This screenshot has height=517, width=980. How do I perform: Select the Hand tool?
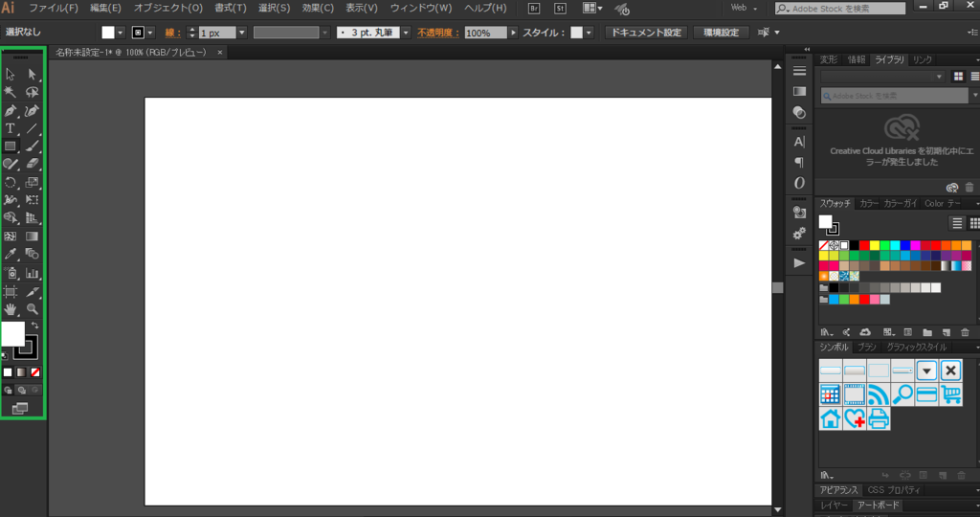[11, 309]
